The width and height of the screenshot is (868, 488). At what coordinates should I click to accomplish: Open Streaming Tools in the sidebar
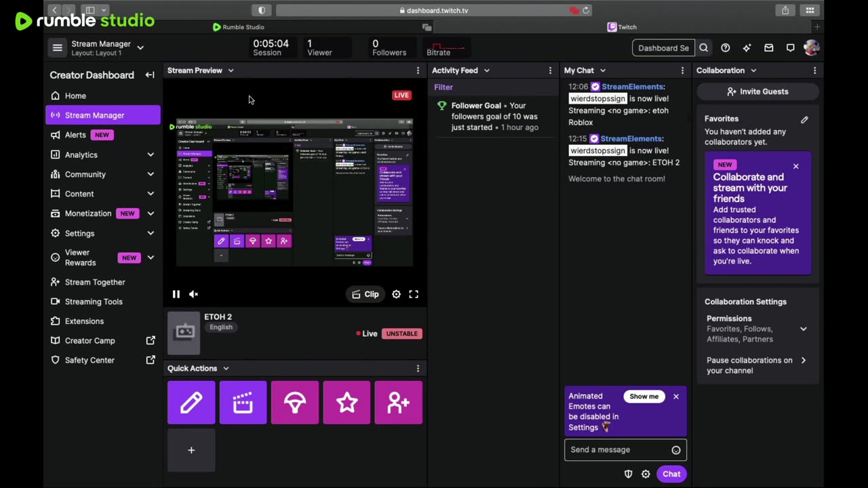tap(103, 302)
